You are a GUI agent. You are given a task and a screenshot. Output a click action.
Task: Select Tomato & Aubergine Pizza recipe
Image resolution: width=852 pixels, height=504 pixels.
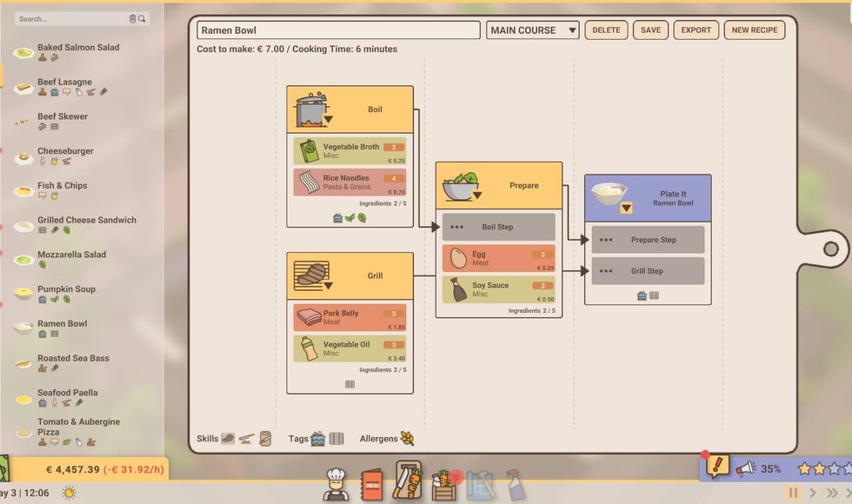[79, 433]
